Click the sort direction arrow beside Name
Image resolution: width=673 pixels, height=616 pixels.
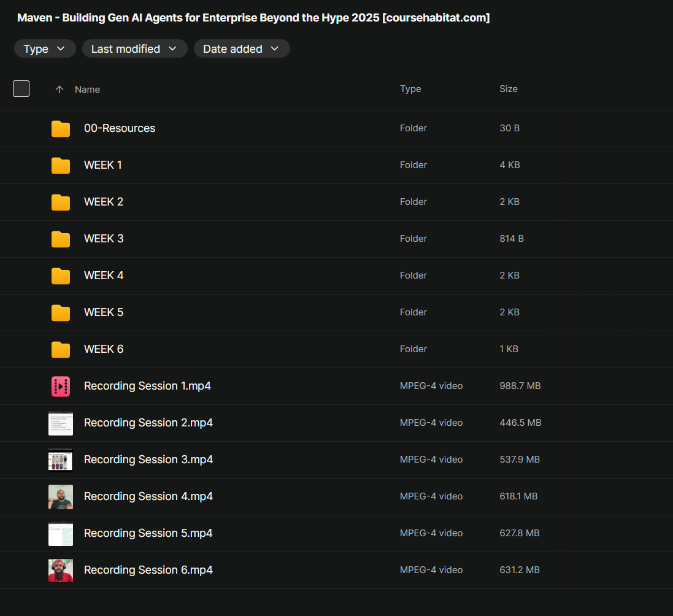click(x=60, y=90)
